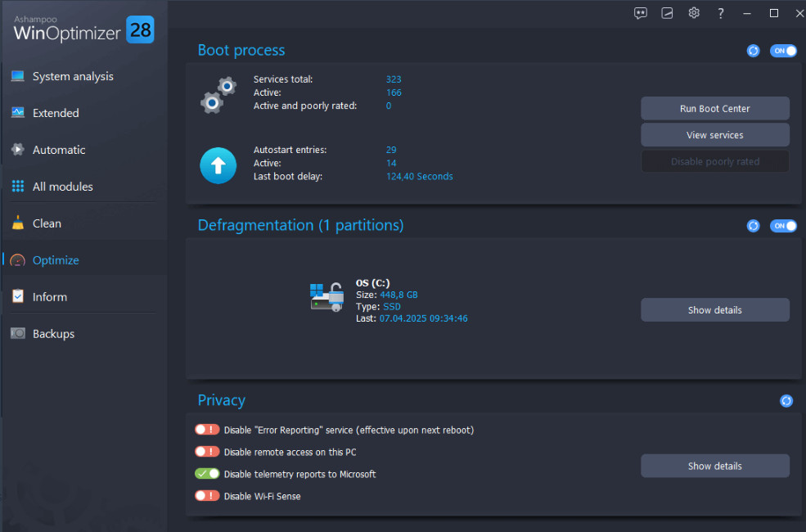Viewport: 806px width, 532px height.
Task: Click services total value 323
Action: click(x=394, y=79)
